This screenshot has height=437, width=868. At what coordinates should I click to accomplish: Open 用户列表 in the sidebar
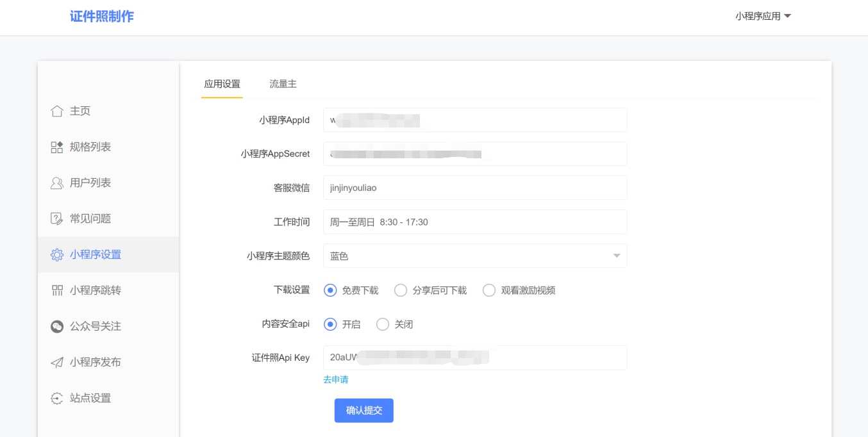108,183
